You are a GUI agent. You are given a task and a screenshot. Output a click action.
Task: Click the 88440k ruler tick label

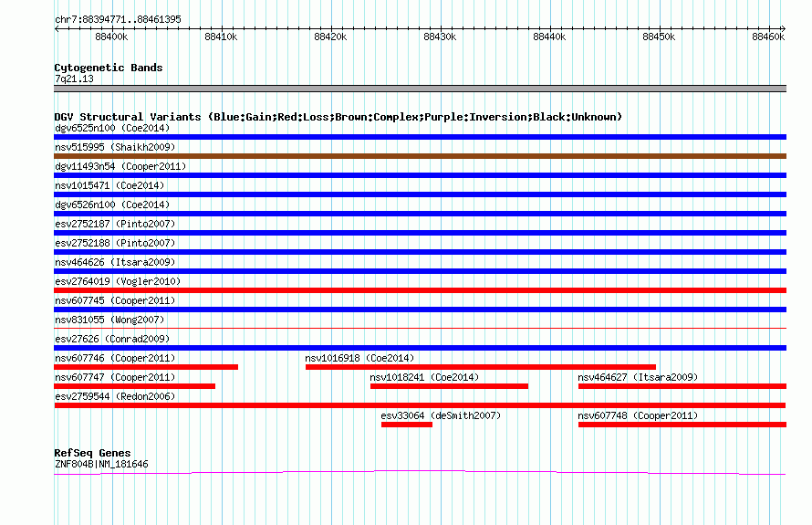click(549, 37)
